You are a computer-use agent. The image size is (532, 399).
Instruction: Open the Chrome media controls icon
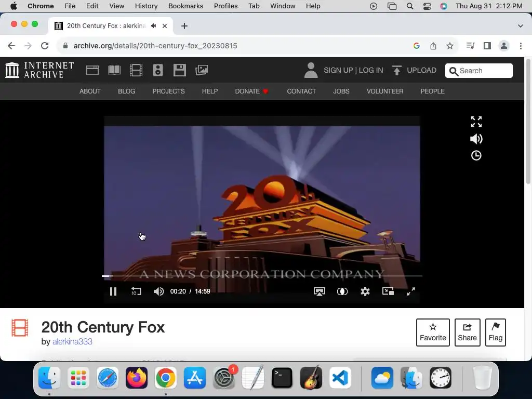click(x=470, y=46)
